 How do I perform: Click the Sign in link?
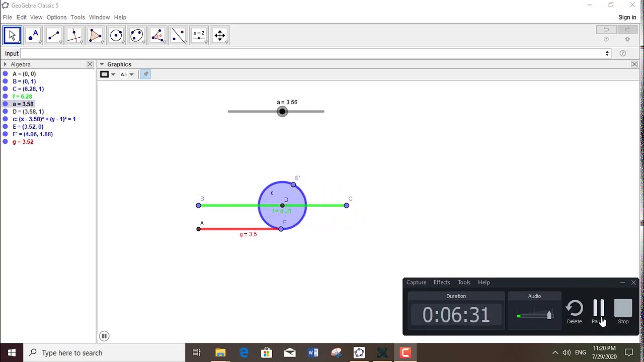pyautogui.click(x=627, y=17)
